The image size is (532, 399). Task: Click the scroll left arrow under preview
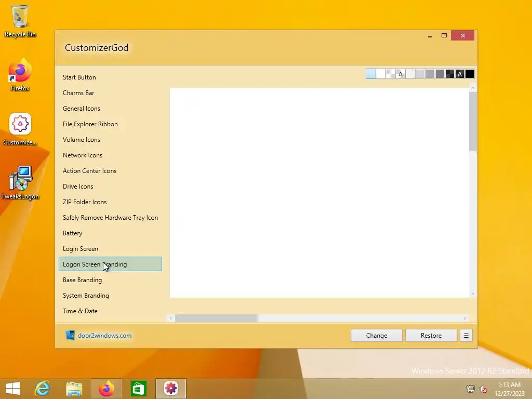(171, 318)
